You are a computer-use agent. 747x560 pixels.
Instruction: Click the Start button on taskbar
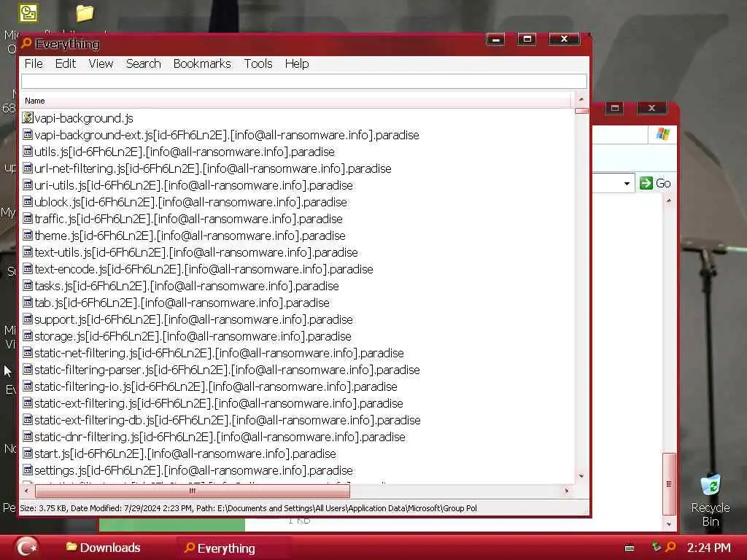click(26, 547)
